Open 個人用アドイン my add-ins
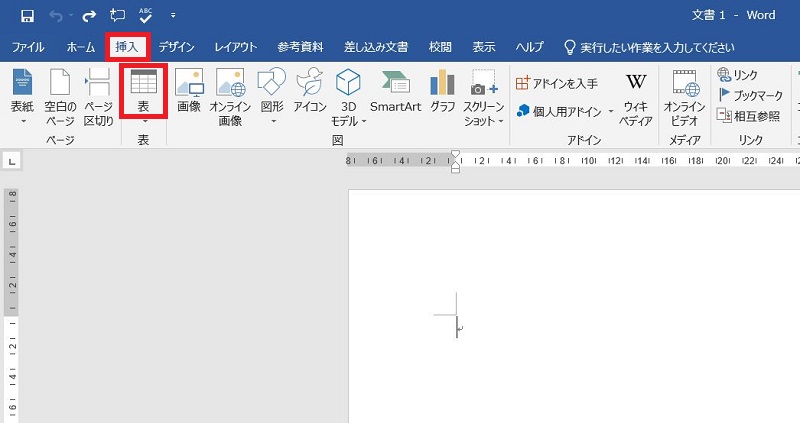Viewport: 800px width, 423px height. click(x=559, y=111)
